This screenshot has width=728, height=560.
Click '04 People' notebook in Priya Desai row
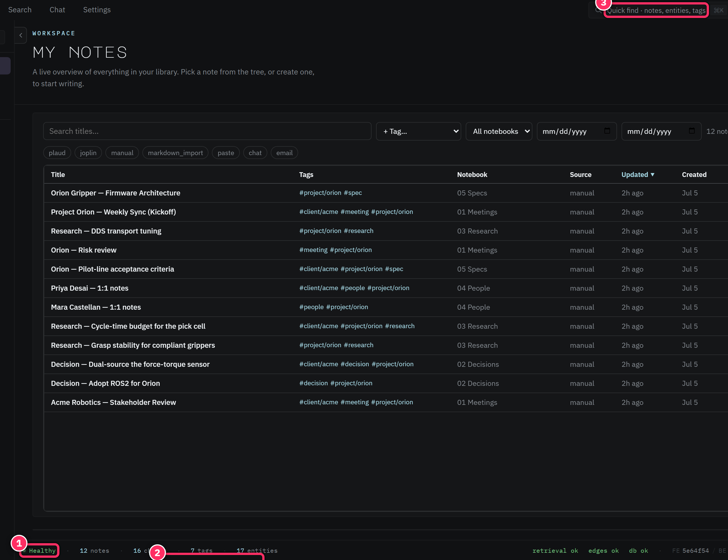[473, 288]
